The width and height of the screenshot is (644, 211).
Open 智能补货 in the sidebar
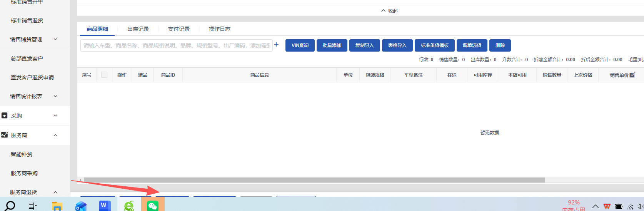point(22,154)
